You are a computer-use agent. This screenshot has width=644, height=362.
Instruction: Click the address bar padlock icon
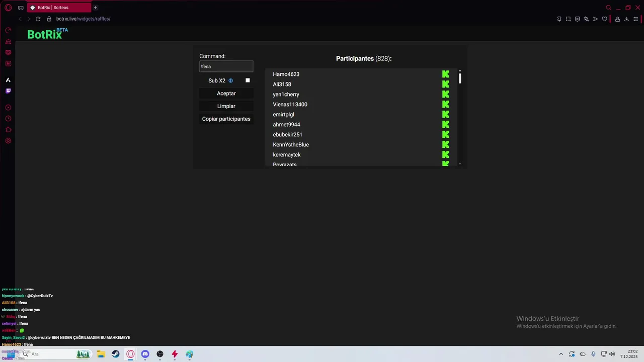coord(49,19)
